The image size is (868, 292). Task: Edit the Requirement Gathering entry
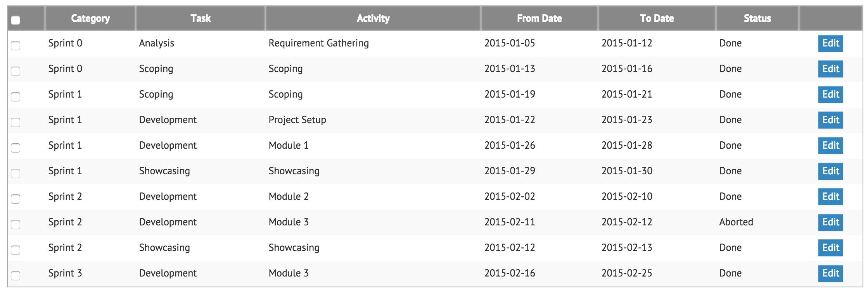830,43
